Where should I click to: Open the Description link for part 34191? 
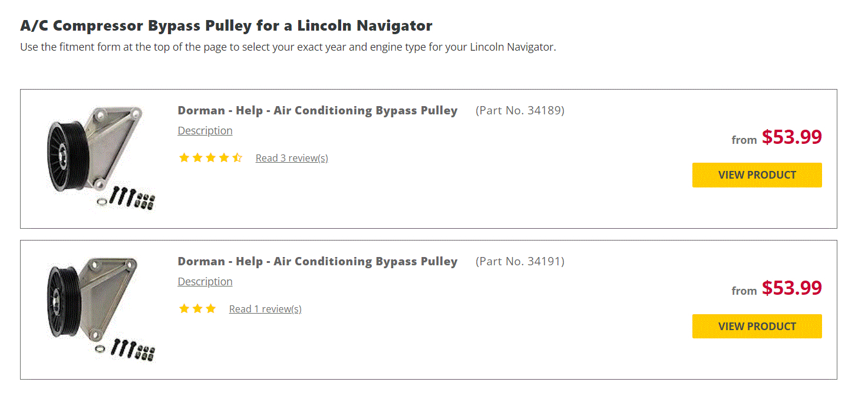pyautogui.click(x=205, y=282)
